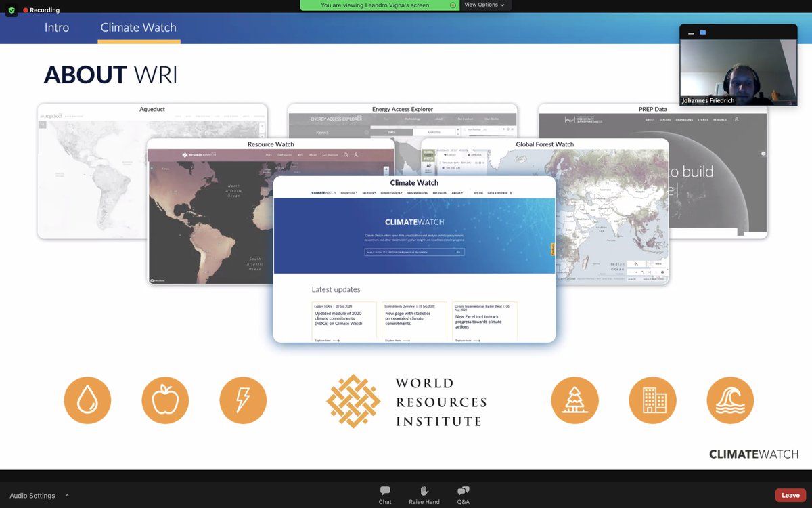Click the orange buildings cities icon
Viewport: 812px width, 508px height.
coord(652,400)
